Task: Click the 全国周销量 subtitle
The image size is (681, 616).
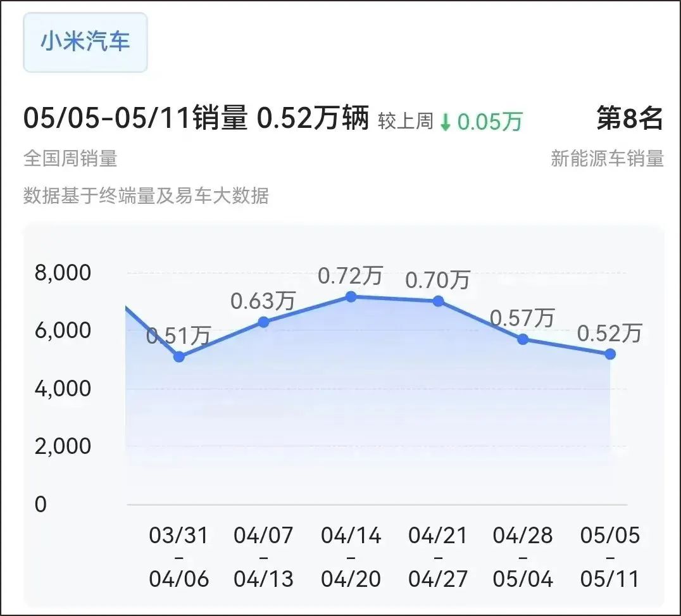Action: tap(70, 158)
